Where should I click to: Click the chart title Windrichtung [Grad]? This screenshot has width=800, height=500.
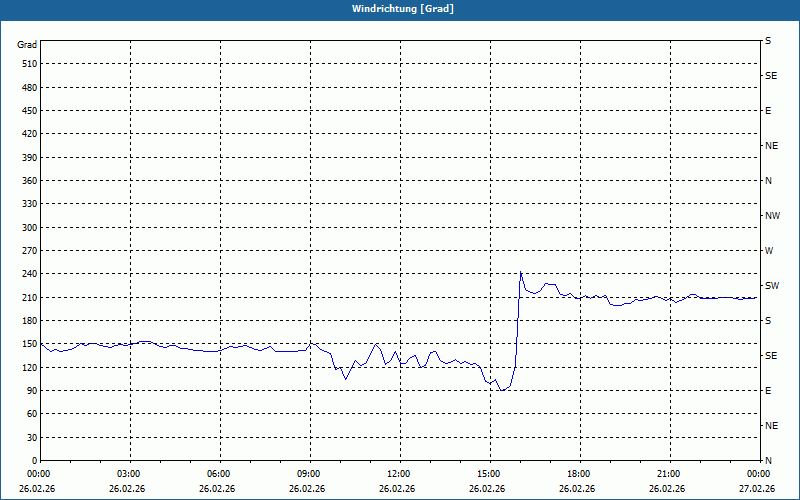[403, 9]
